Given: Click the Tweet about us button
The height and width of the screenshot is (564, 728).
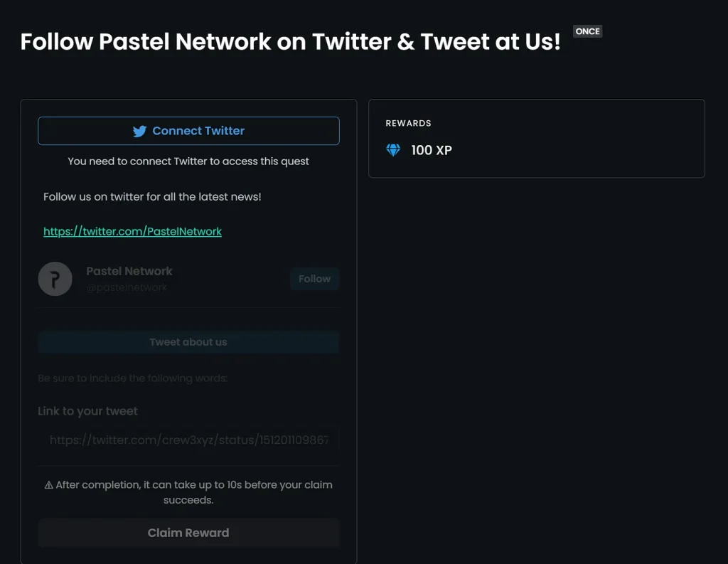Looking at the screenshot, I should click(x=188, y=342).
